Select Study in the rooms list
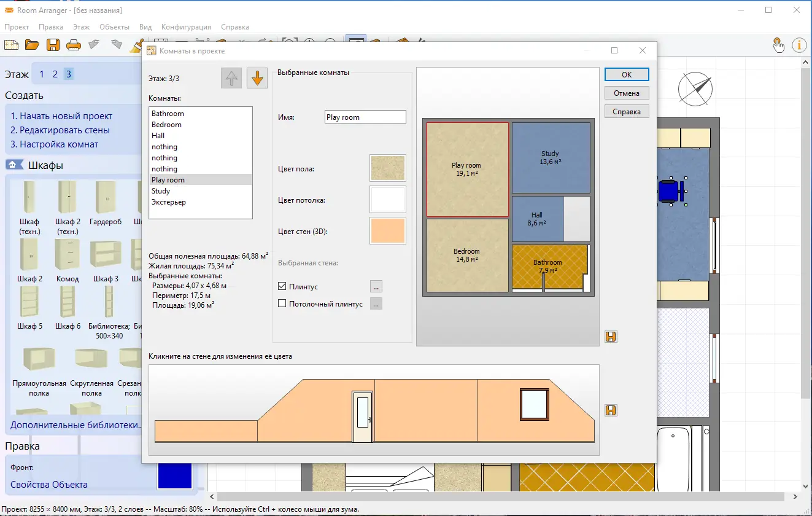812x516 pixels. coord(160,191)
